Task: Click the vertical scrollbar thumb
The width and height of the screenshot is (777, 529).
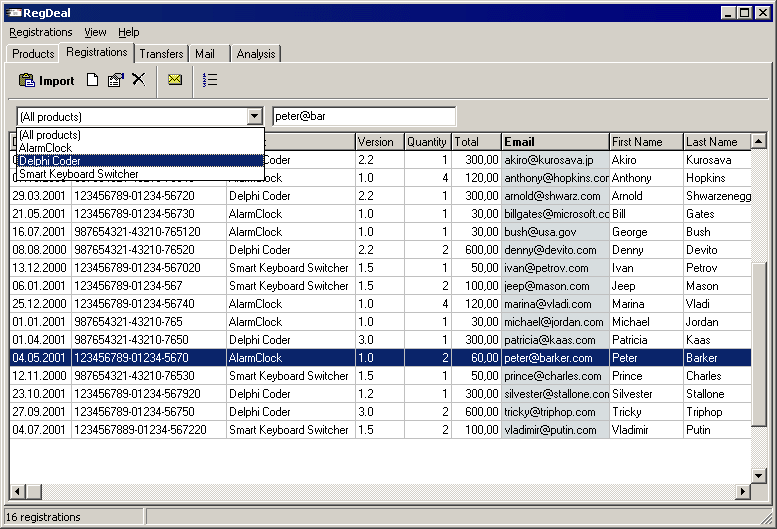Action: click(x=759, y=344)
